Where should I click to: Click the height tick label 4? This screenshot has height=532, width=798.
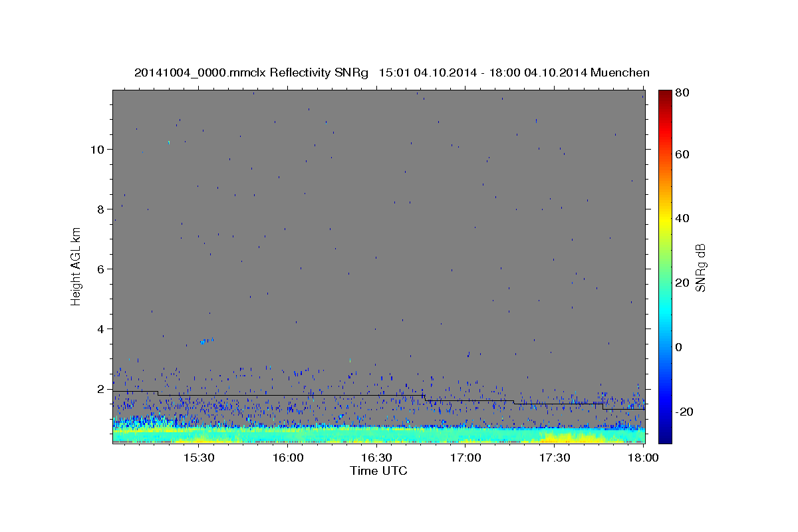(x=102, y=329)
